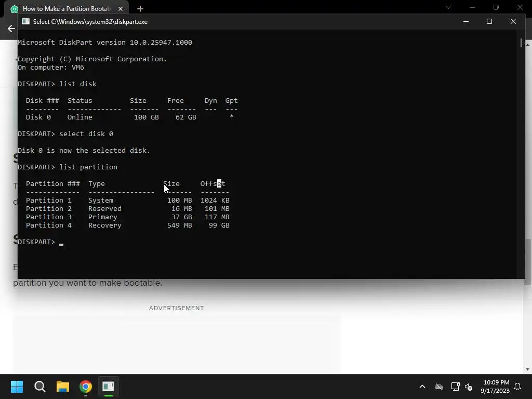This screenshot has width=532, height=399.
Task: Click the '62 GB' free value
Action: (x=185, y=117)
